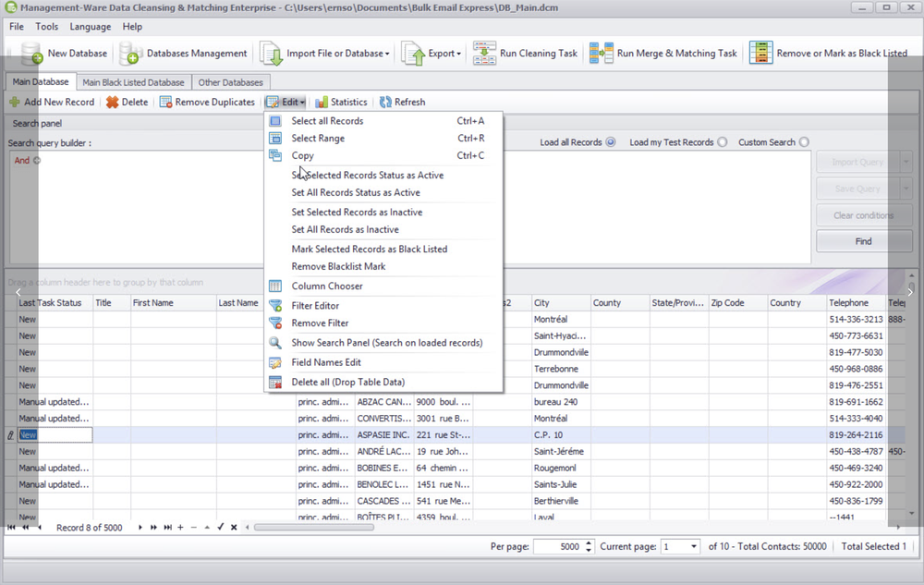This screenshot has width=924, height=585.
Task: Expand the Save Query dropdown arrow
Action: point(906,189)
